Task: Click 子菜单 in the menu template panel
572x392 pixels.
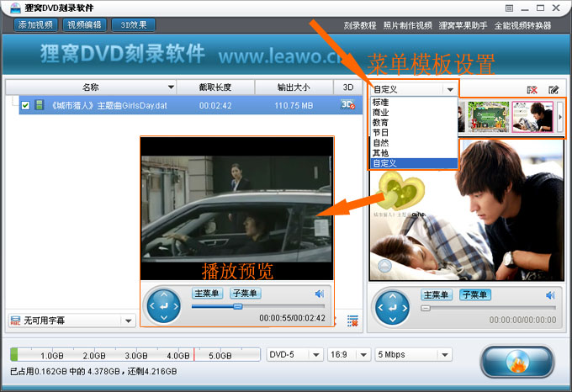Action: pos(475,294)
